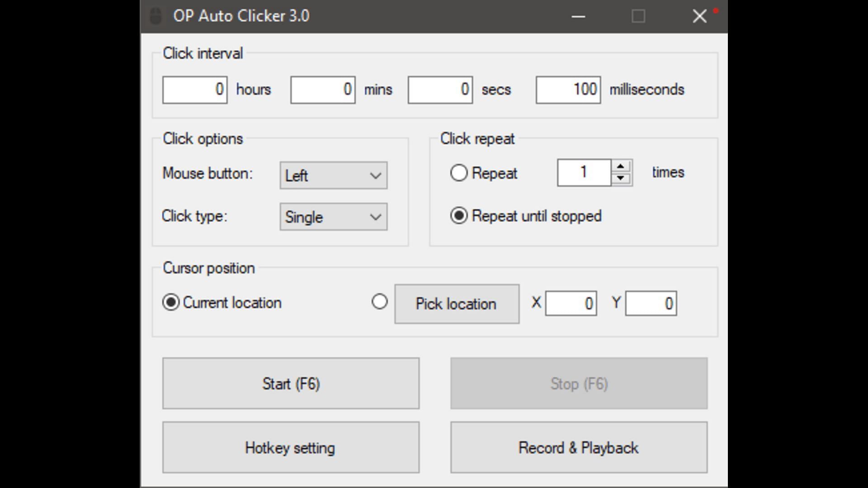Minimize the OP Auto Clicker window
The image size is (868, 488).
coord(578,17)
